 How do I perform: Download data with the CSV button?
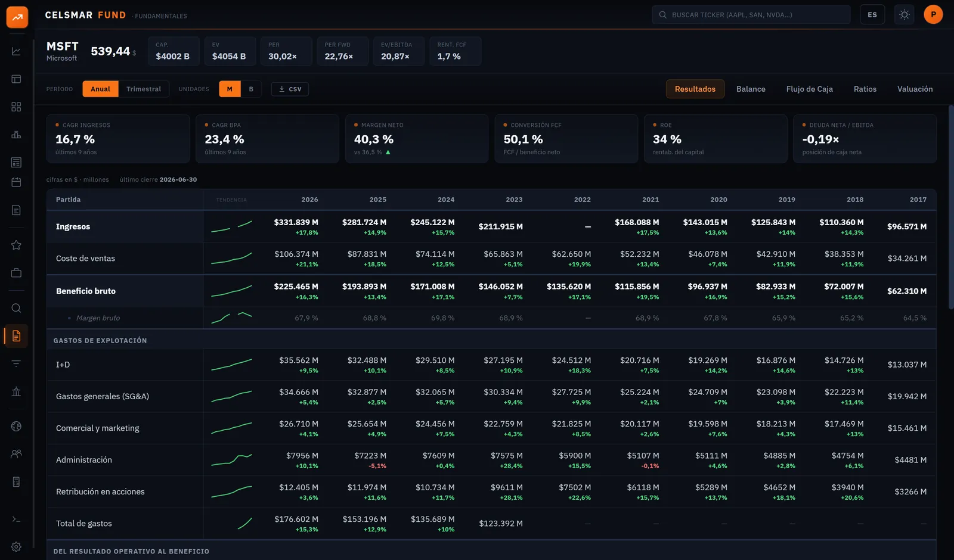[290, 89]
